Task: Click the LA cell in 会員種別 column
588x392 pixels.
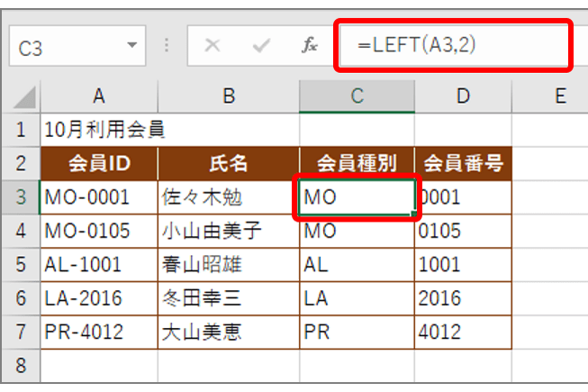Action: (x=357, y=298)
